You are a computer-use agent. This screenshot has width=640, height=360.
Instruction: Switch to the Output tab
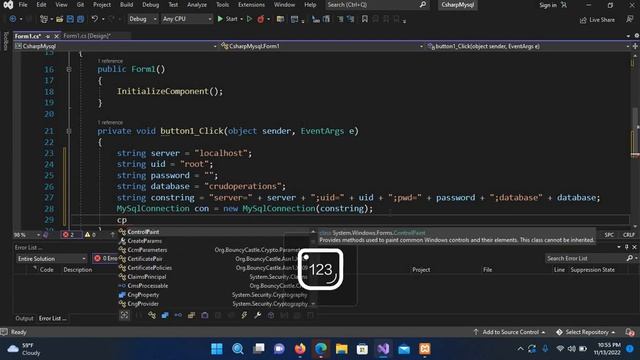tap(24, 318)
